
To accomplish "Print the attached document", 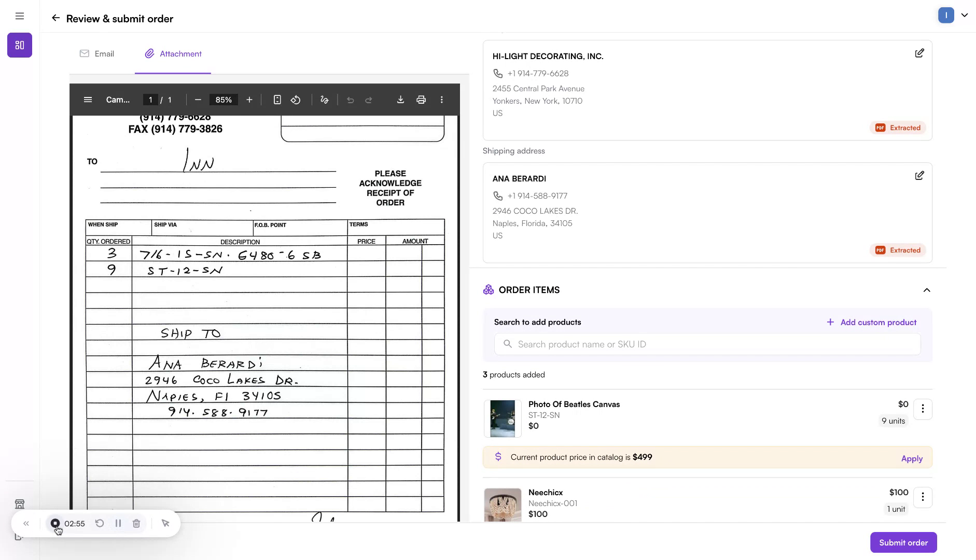I will tap(421, 100).
